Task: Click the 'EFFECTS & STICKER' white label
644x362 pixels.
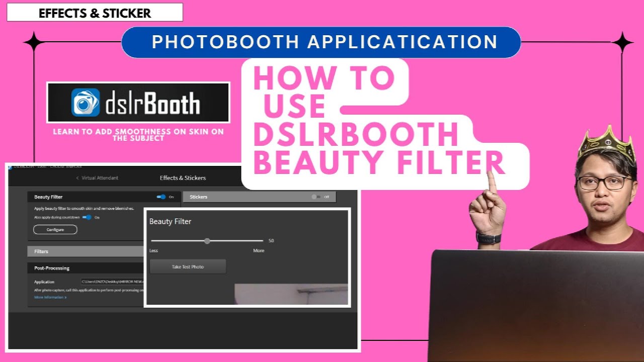Action: pyautogui.click(x=95, y=14)
